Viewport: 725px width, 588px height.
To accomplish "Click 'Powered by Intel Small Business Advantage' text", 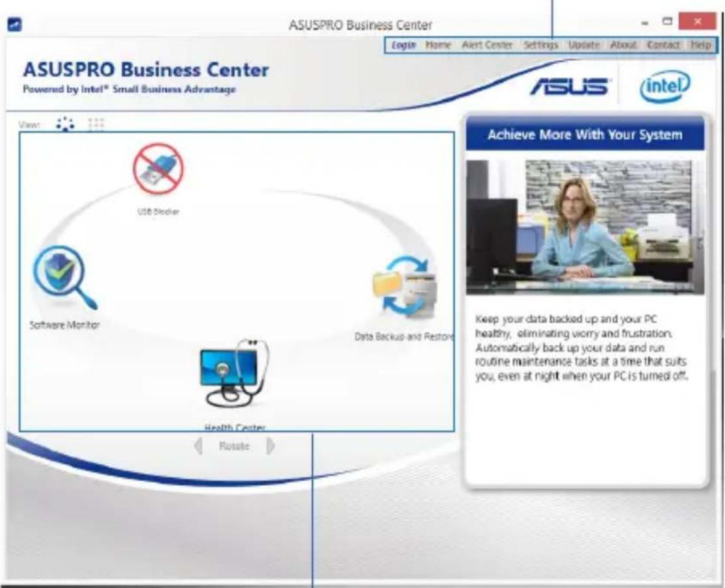I will (129, 89).
